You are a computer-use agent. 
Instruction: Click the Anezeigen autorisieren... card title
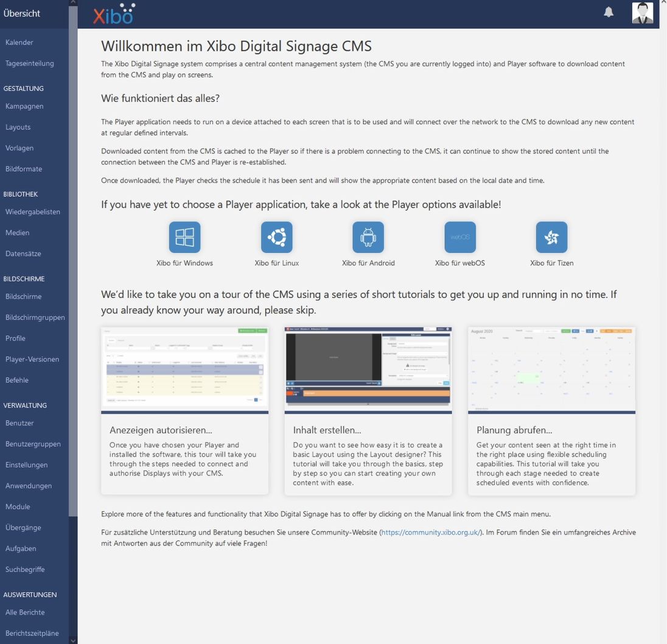[x=161, y=430]
